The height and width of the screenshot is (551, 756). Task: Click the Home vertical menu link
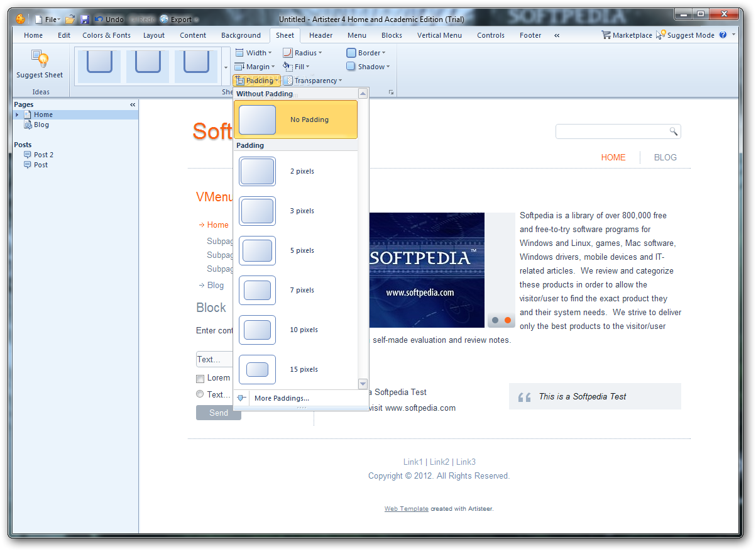pos(217,225)
